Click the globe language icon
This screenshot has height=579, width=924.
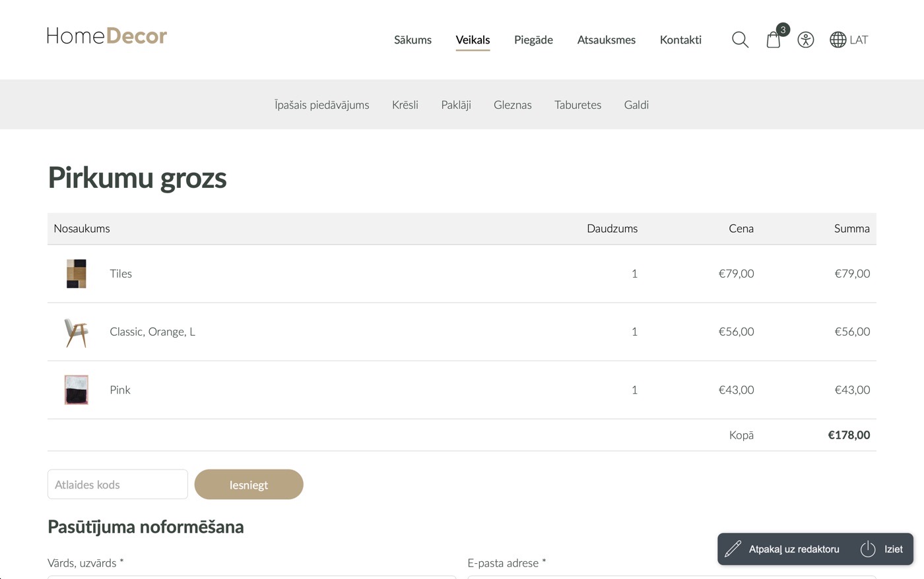(x=838, y=40)
